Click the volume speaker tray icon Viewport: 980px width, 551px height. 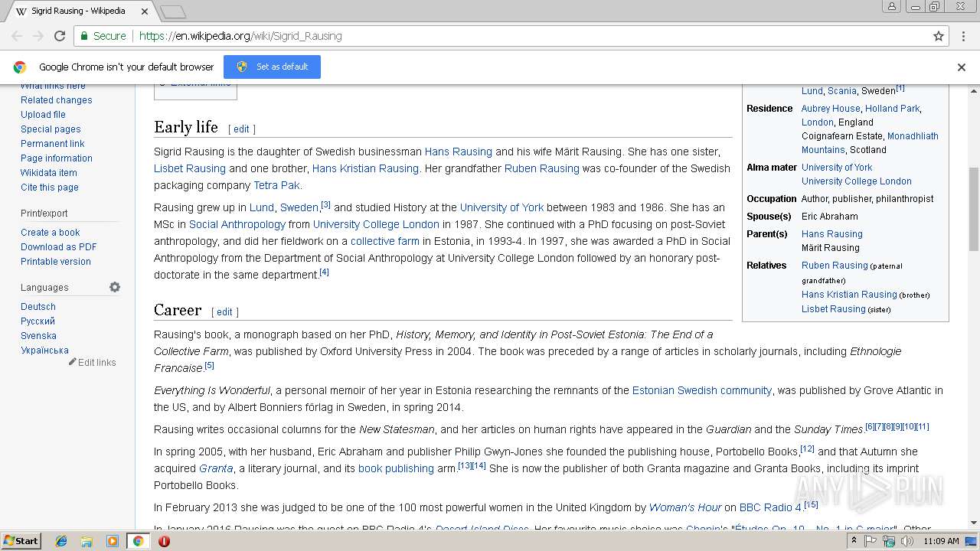(907, 541)
